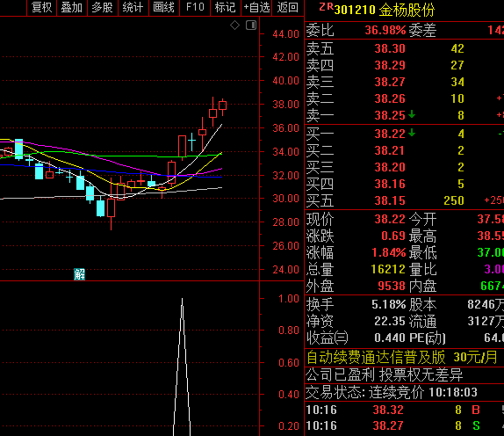This screenshot has height=436, width=504.
Task: Open the 解 marker on the chart
Action: click(79, 274)
